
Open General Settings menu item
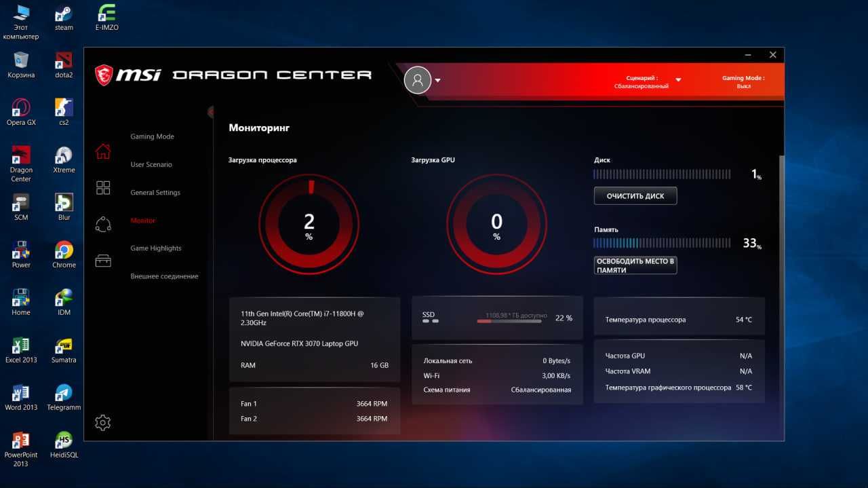[155, 193]
